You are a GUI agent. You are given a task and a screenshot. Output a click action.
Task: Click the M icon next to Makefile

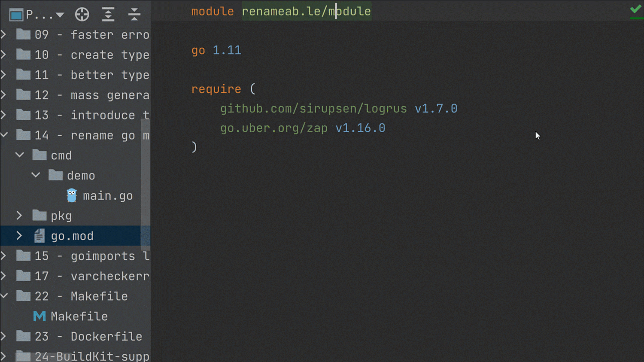point(39,316)
